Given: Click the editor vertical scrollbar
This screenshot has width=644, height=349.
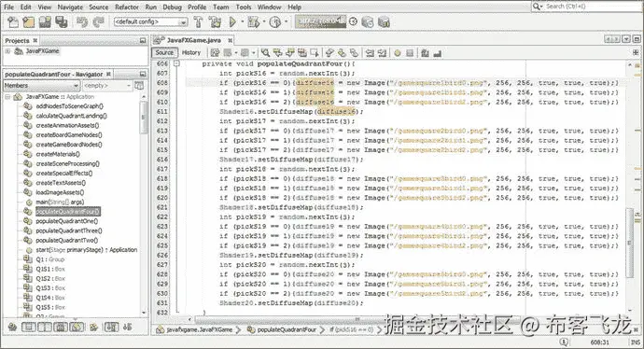Looking at the screenshot, I should [x=630, y=243].
